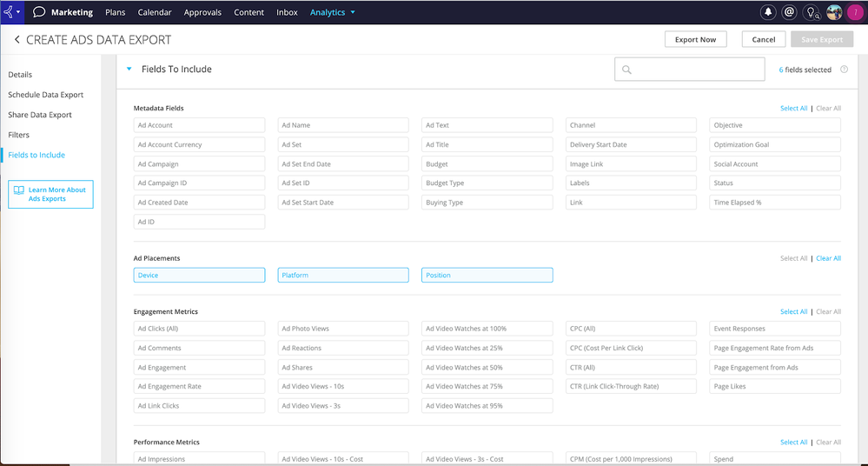
Task: Deselect the Device field
Action: pos(199,275)
